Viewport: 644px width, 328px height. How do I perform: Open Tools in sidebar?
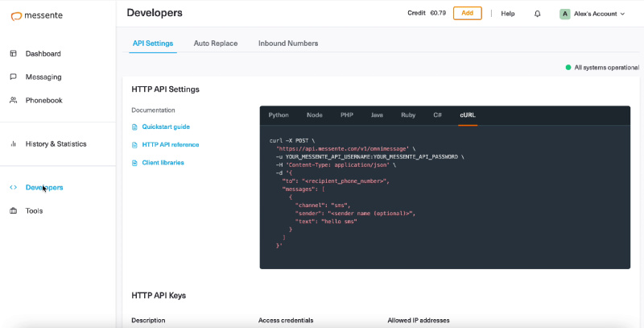34,211
